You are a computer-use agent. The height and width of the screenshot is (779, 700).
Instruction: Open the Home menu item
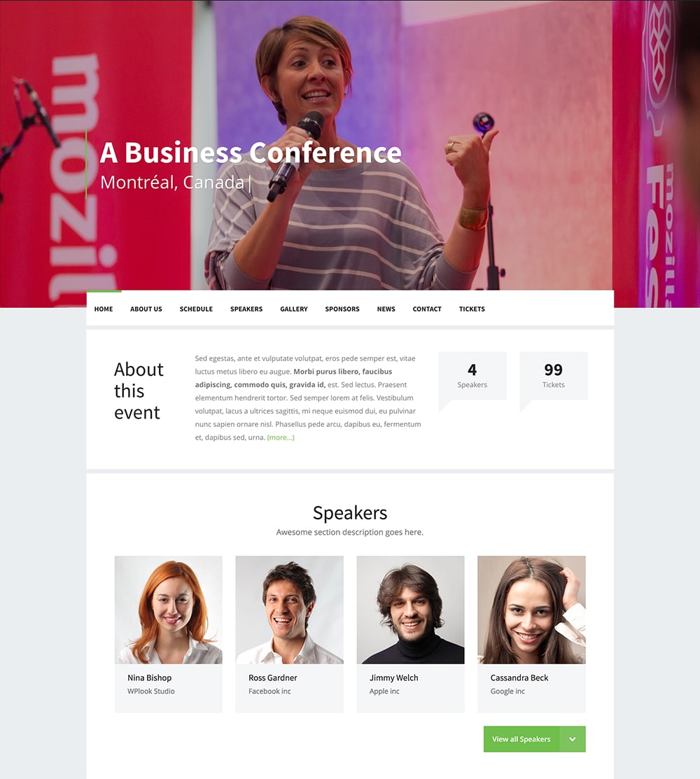(x=104, y=309)
